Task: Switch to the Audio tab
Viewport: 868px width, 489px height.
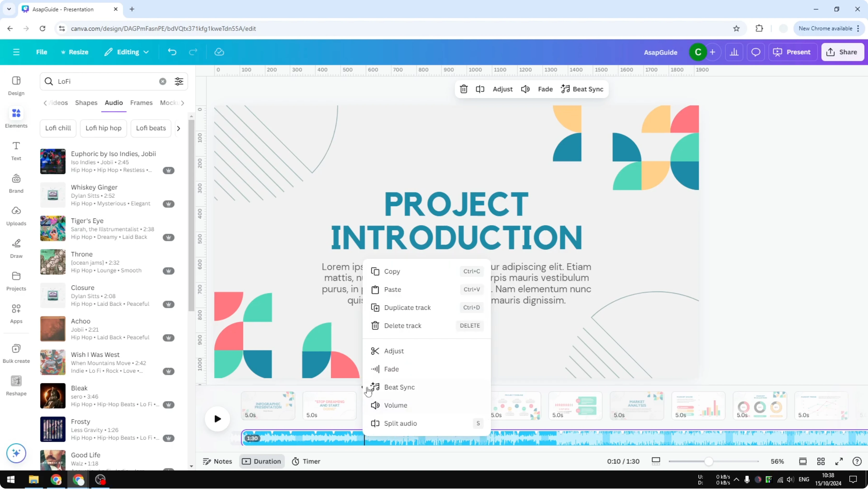Action: pos(114,103)
